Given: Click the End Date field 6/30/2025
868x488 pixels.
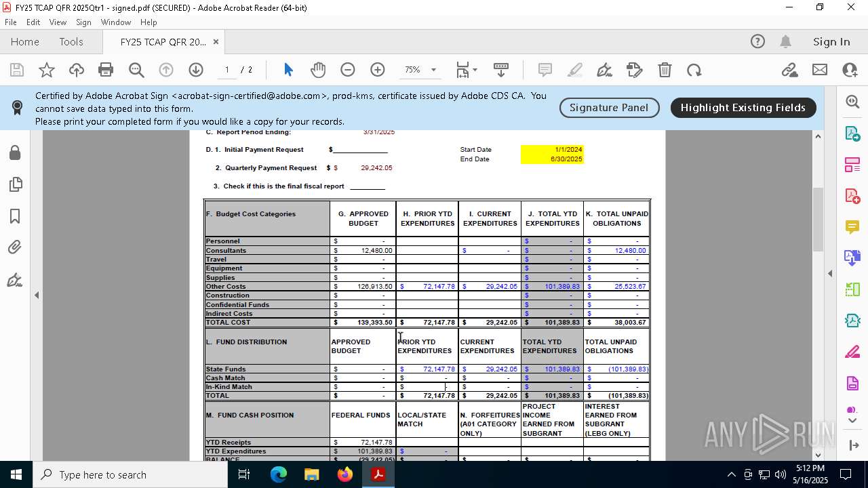Looking at the screenshot, I should (x=551, y=159).
